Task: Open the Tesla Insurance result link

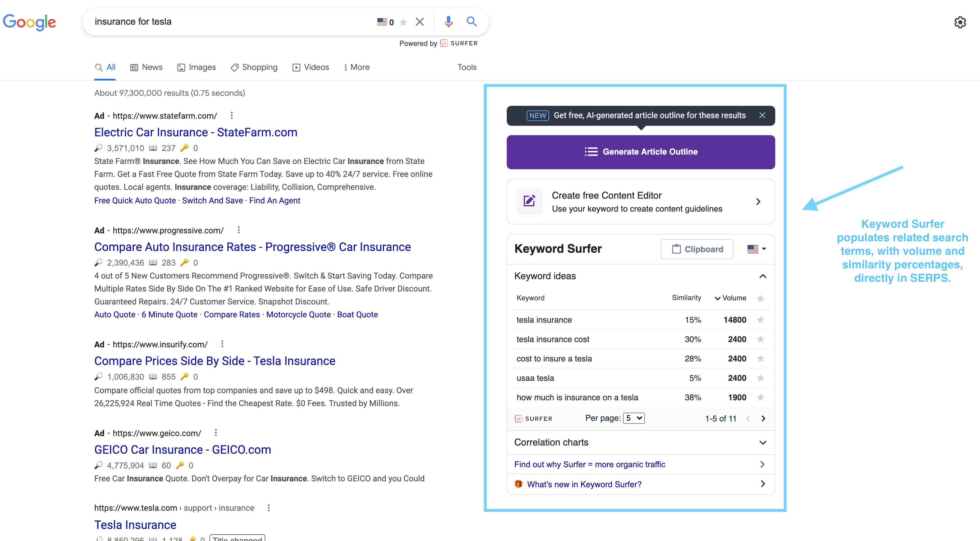Action: click(x=135, y=525)
